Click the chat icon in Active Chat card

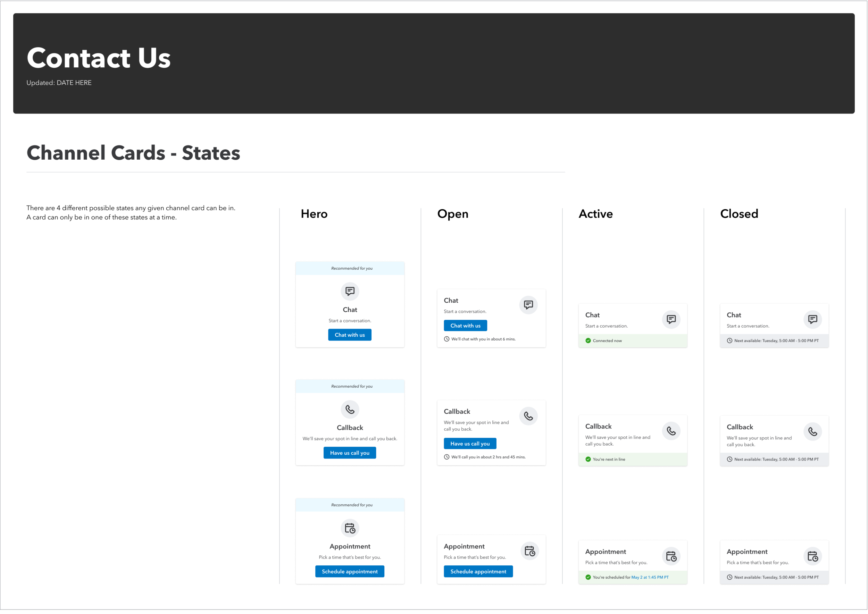pos(671,319)
